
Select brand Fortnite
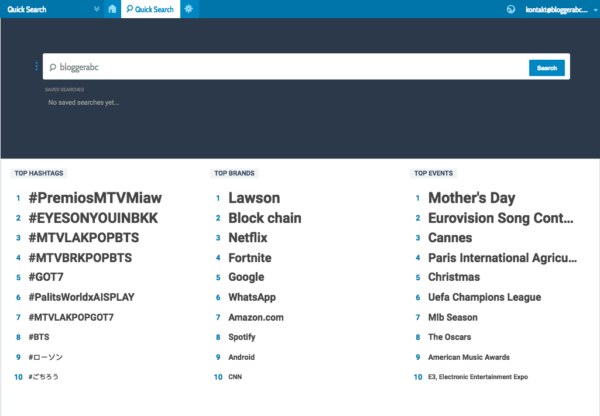(x=250, y=258)
